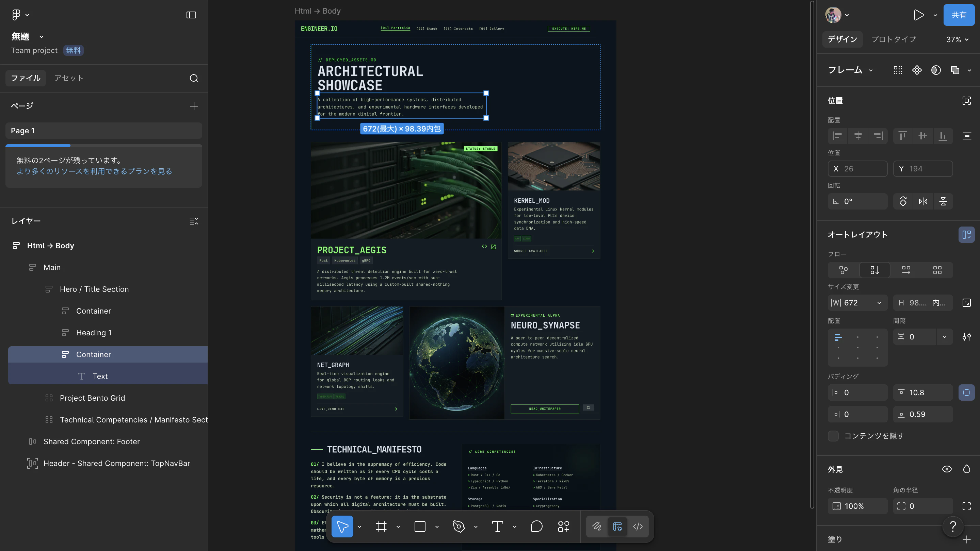Open the Figma main menu logo
Image resolution: width=980 pixels, height=551 pixels.
coord(16,15)
